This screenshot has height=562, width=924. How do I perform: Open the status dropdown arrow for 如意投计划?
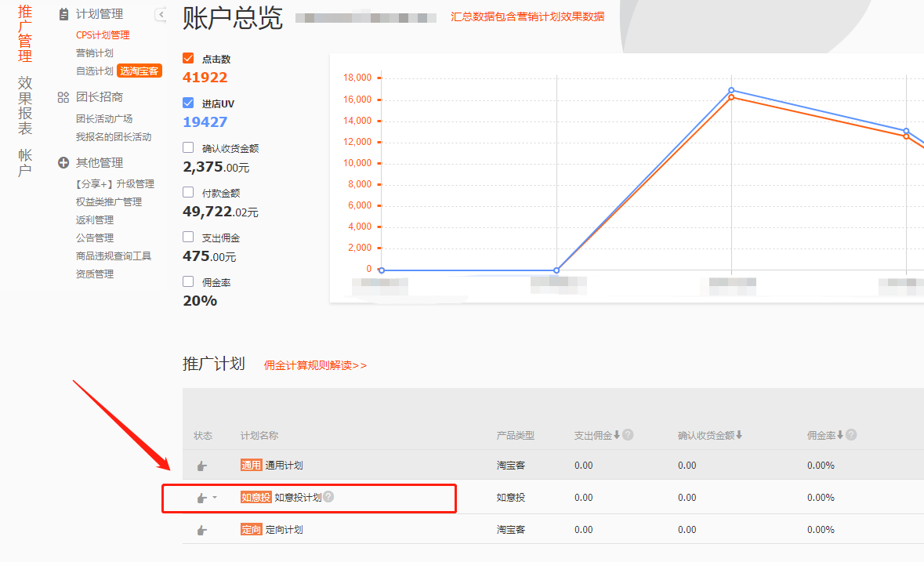pyautogui.click(x=215, y=498)
